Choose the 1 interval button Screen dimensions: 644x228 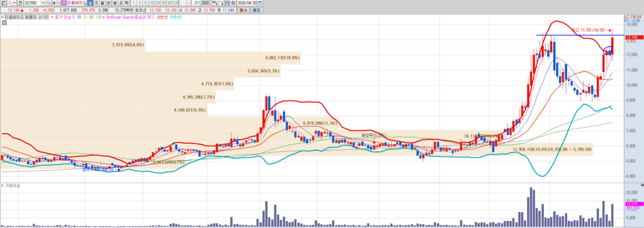point(133,3)
